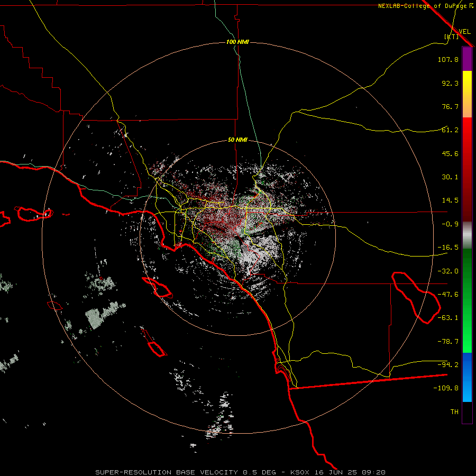Click the 107.8 value on velocity scale
This screenshot has height=476, width=476.
pyautogui.click(x=448, y=59)
